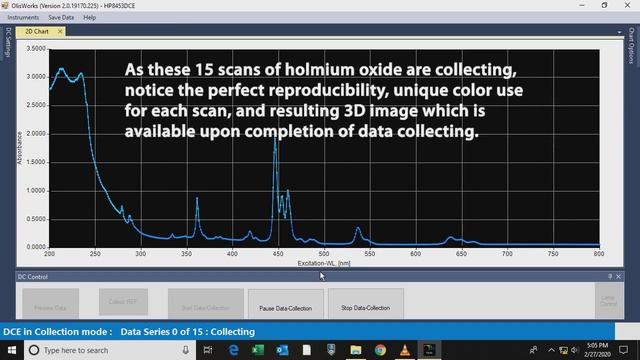Viewport: 640px width, 360px height.
Task: Expand the Chart Options side panel
Action: coord(631,46)
